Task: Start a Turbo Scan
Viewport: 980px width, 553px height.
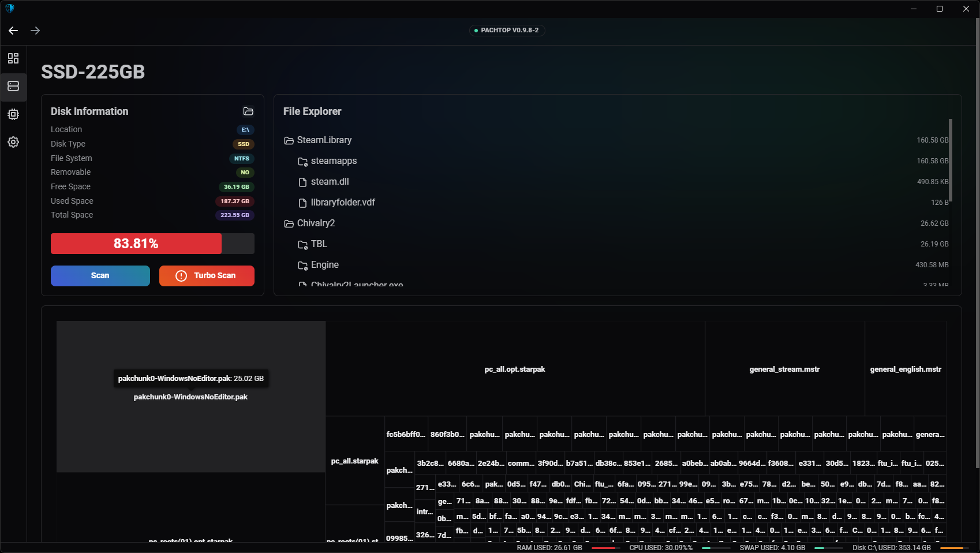Action: (207, 276)
